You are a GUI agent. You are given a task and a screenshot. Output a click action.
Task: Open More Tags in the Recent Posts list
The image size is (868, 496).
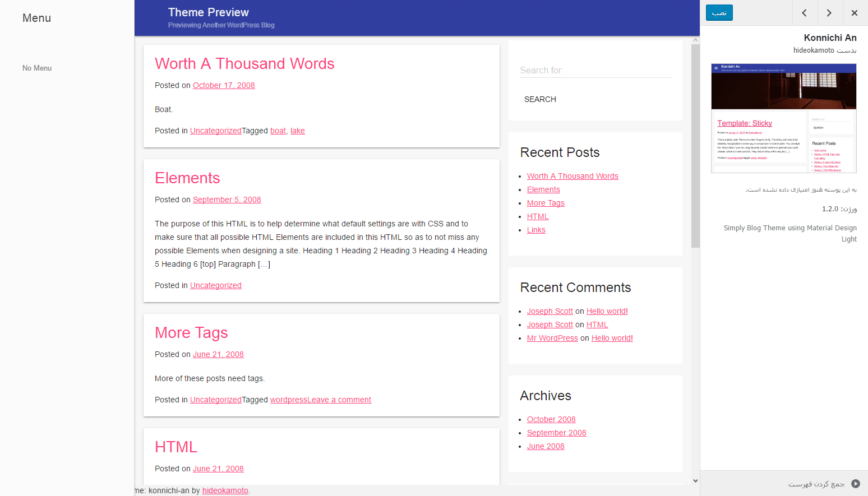[x=546, y=203]
